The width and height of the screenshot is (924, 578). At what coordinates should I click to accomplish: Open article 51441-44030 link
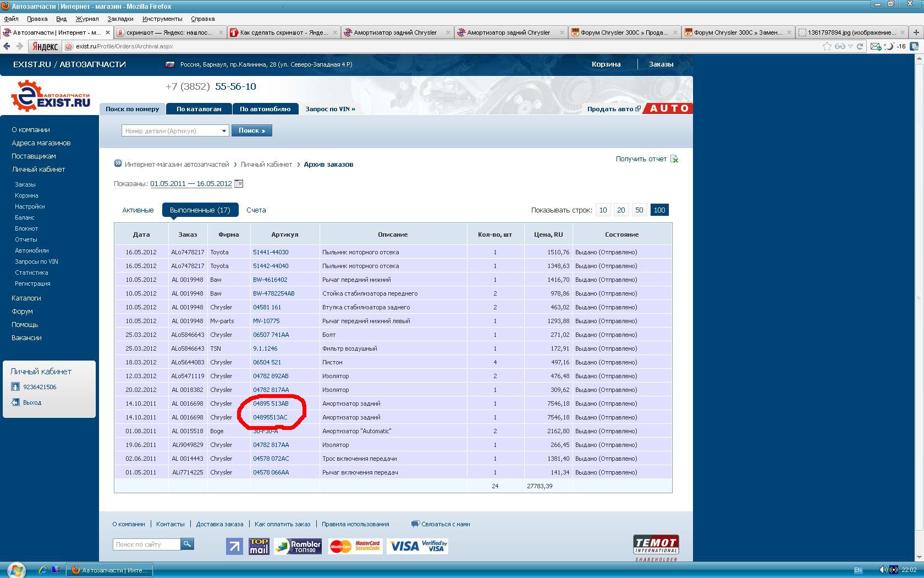271,252
